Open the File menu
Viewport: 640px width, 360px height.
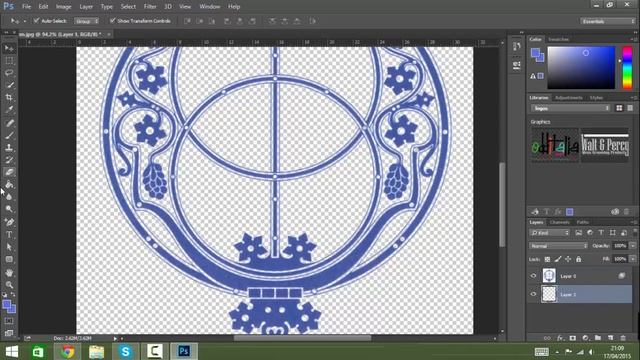27,7
